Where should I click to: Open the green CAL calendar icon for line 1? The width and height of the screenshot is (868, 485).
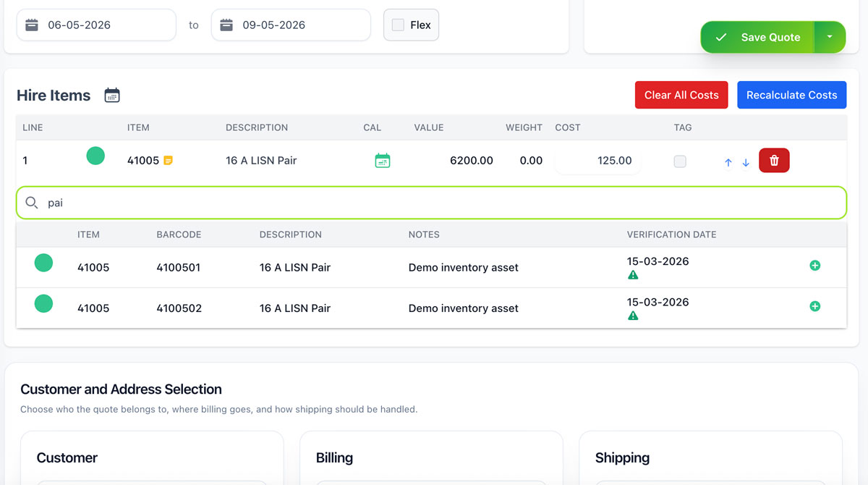coord(383,161)
